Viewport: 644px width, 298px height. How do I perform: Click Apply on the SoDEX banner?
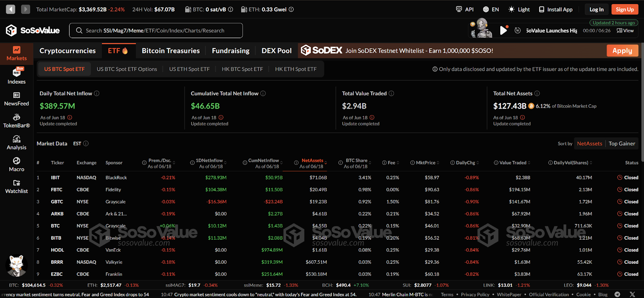tap(622, 51)
